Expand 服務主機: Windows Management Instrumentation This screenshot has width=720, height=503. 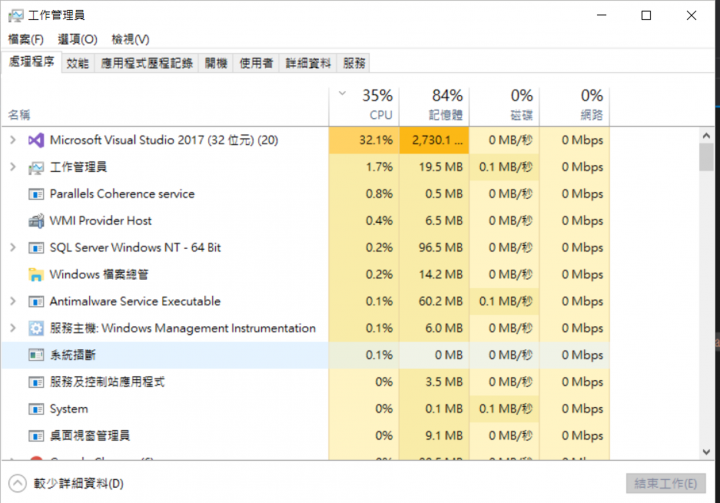click(x=13, y=328)
